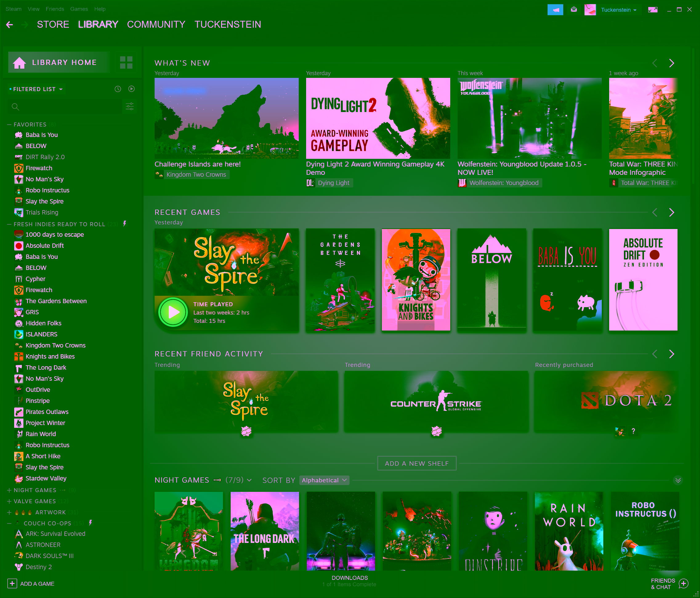Previous page arrow in What's New
This screenshot has height=598, width=700.
pyautogui.click(x=655, y=63)
